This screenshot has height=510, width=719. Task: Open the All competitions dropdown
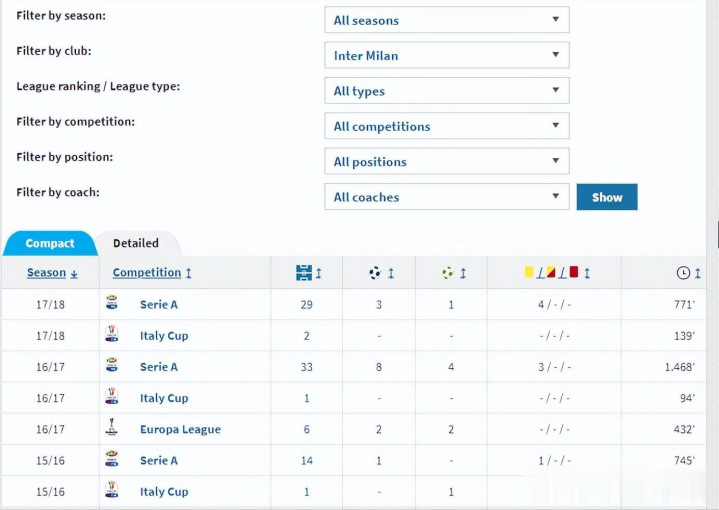point(447,126)
